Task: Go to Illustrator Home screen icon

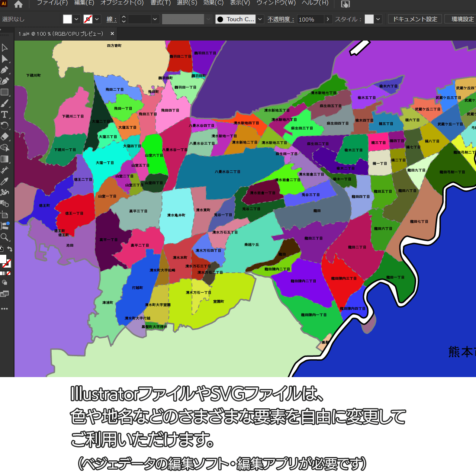Action: coord(18,4)
